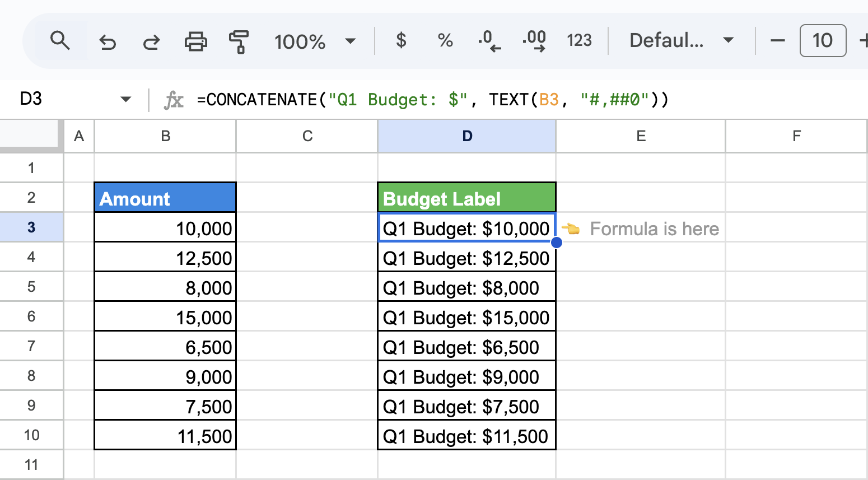Format as currency with dollar icon
Screen dimensions: 868x480
401,40
